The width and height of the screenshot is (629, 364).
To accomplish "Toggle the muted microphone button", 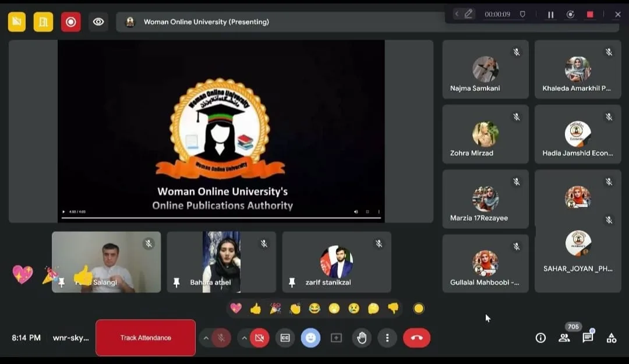I will tap(221, 338).
